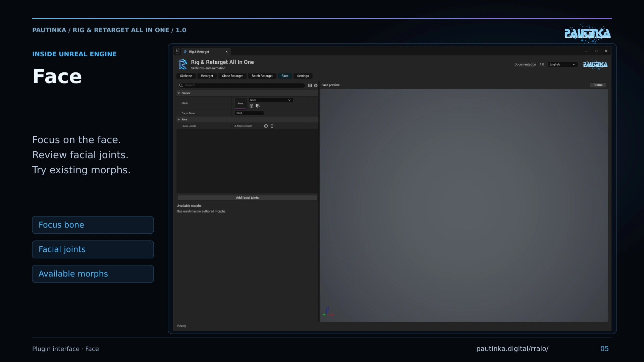The image size is (644, 362).
Task: Click the '0 Array element' text
Action: pyautogui.click(x=244, y=126)
